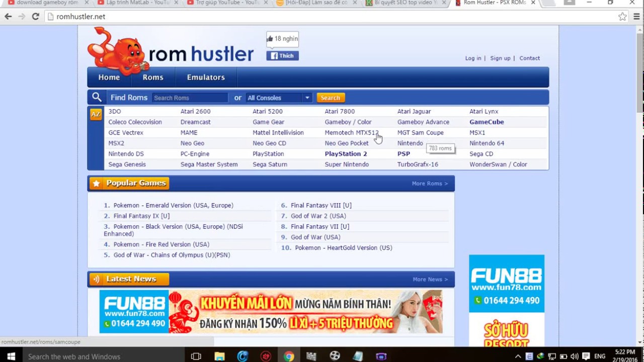Open the Roms menu

click(153, 77)
